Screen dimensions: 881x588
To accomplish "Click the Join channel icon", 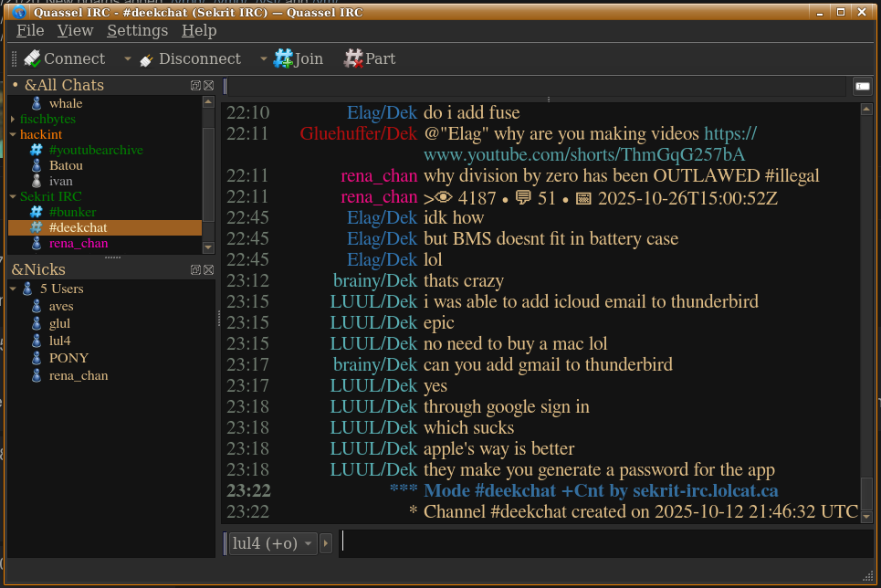I will pyautogui.click(x=283, y=58).
